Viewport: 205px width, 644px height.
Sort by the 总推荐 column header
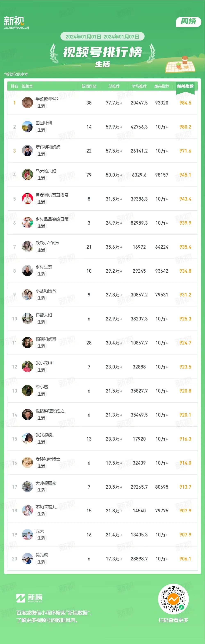point(114,86)
